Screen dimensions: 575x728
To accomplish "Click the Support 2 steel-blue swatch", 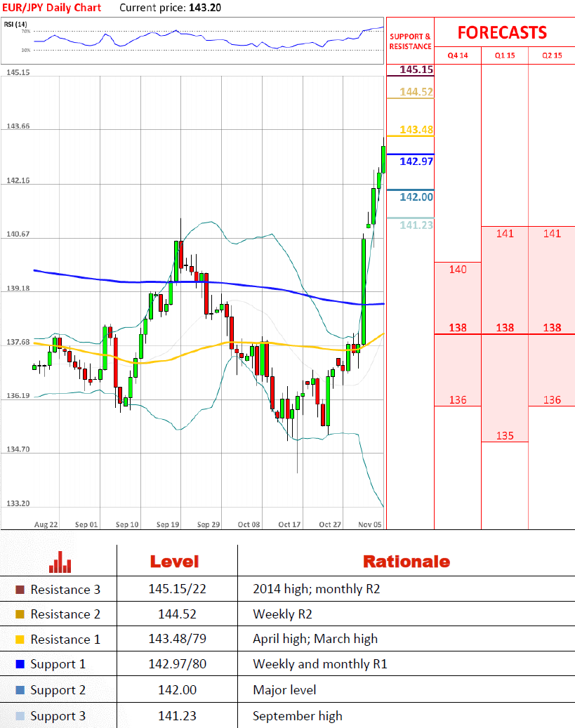I will pyautogui.click(x=20, y=690).
